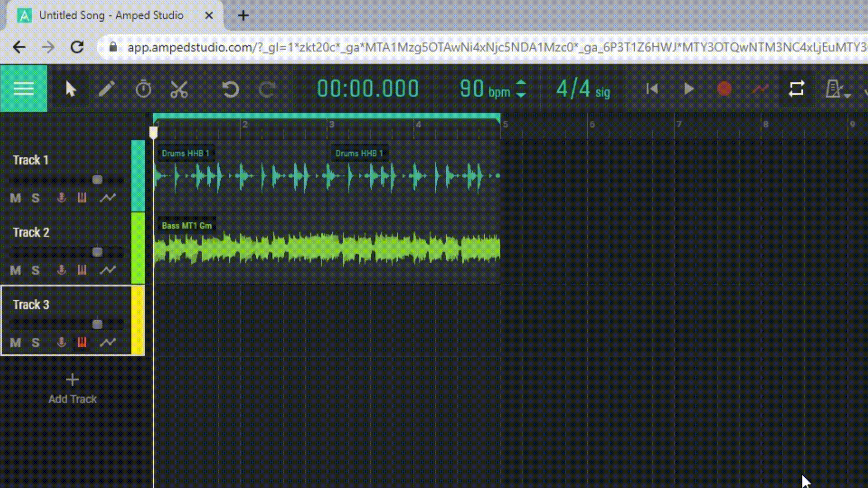Open the hamburger main menu
The height and width of the screenshot is (488, 868).
tap(24, 89)
